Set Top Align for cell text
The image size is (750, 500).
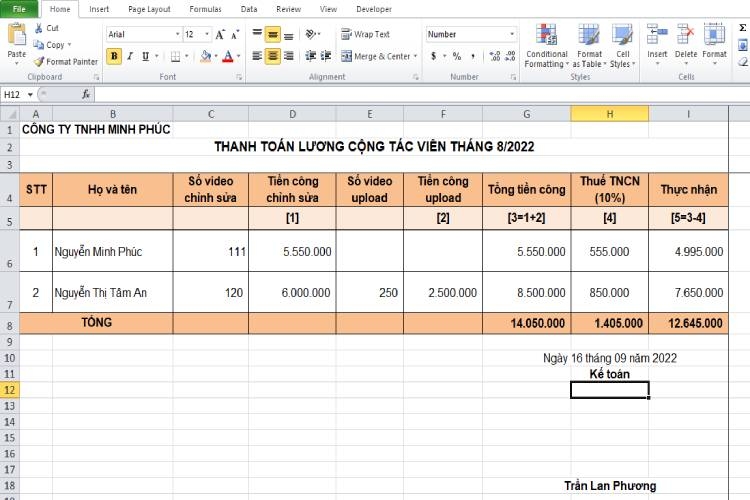click(x=257, y=34)
